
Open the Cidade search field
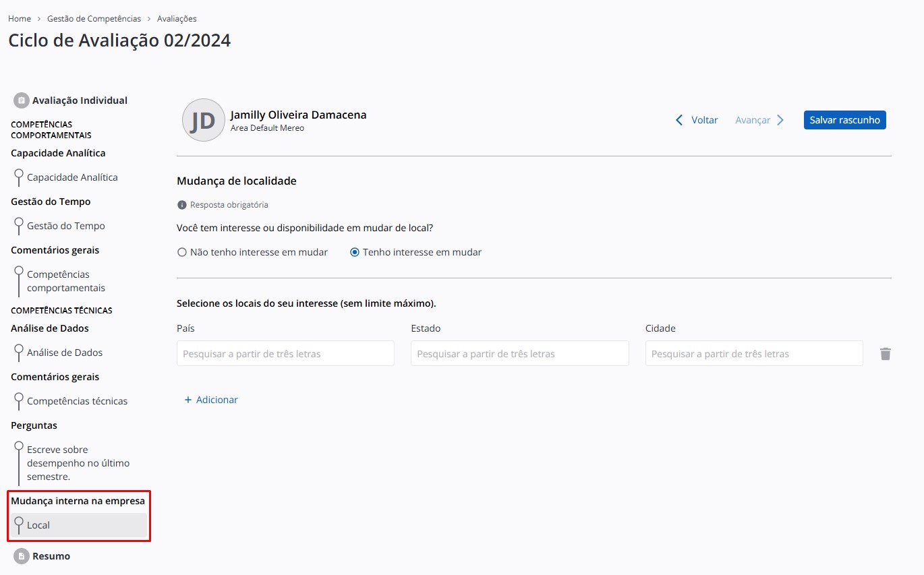753,354
